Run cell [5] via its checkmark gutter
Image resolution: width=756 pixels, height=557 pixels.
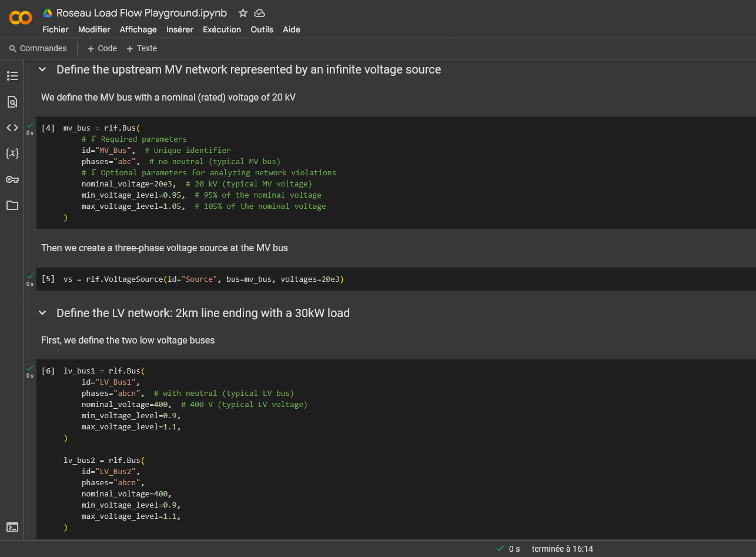point(30,277)
